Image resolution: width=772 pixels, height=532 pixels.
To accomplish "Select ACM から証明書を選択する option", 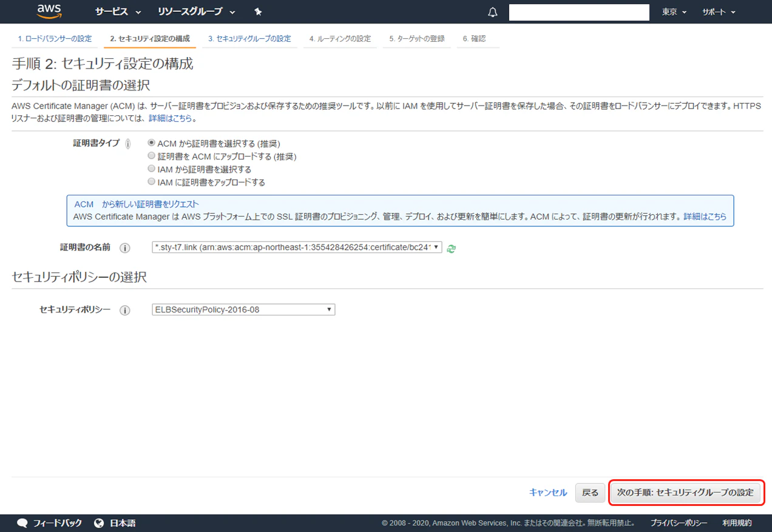I will 152,143.
